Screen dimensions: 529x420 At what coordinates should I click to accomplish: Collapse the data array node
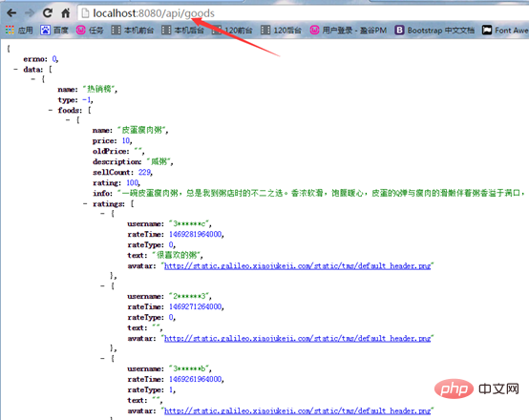16,70
